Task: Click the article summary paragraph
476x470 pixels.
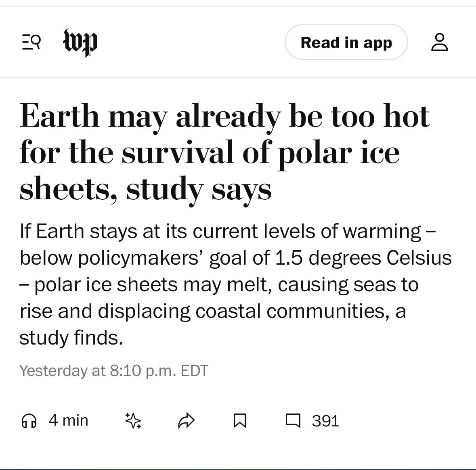Action: (x=234, y=284)
